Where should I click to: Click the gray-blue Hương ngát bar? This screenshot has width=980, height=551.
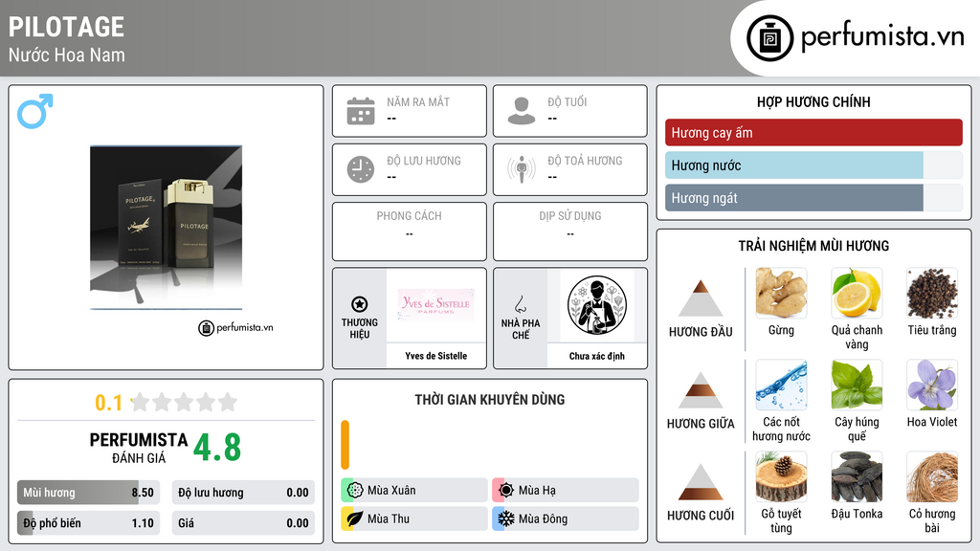tap(793, 197)
